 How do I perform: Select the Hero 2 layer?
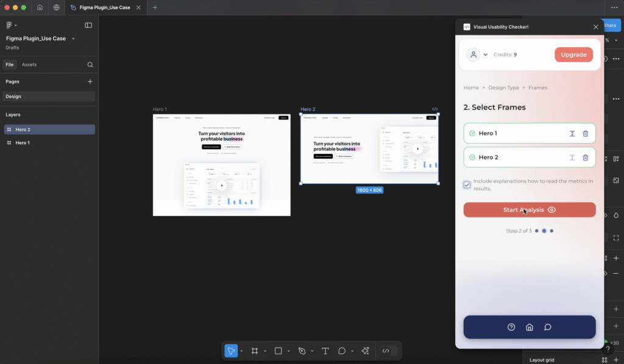coord(49,130)
